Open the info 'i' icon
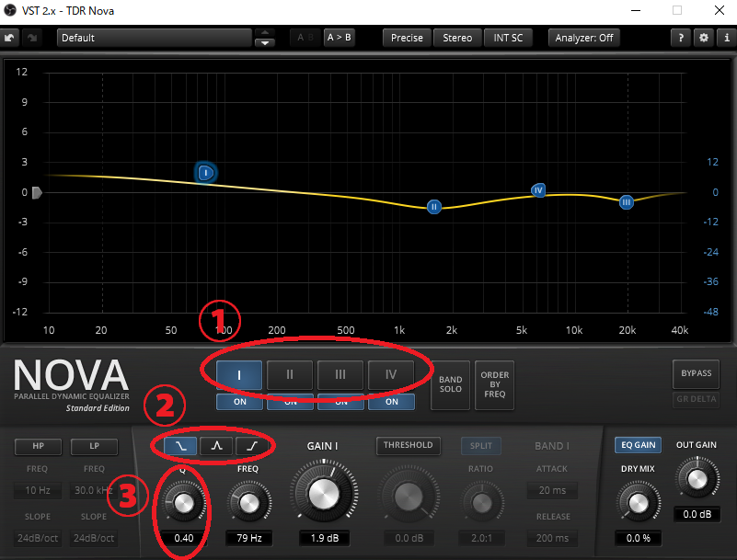This screenshot has width=737, height=560. [727, 38]
